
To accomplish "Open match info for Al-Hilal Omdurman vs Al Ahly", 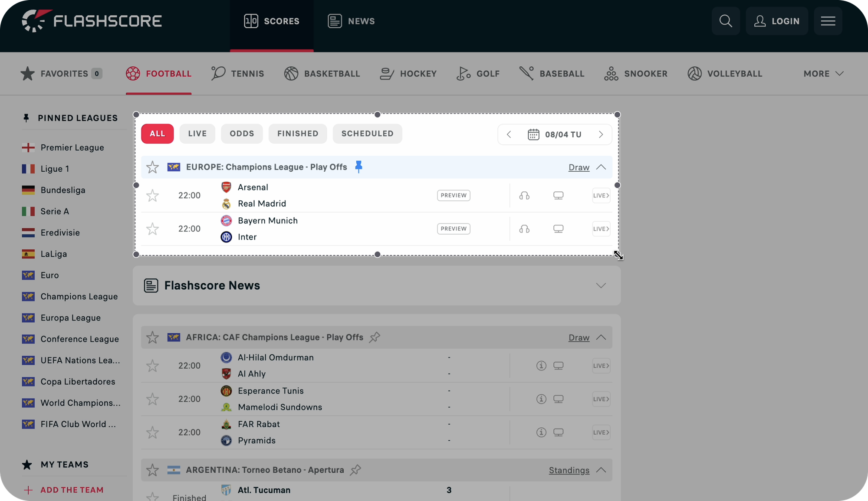I will (x=541, y=366).
